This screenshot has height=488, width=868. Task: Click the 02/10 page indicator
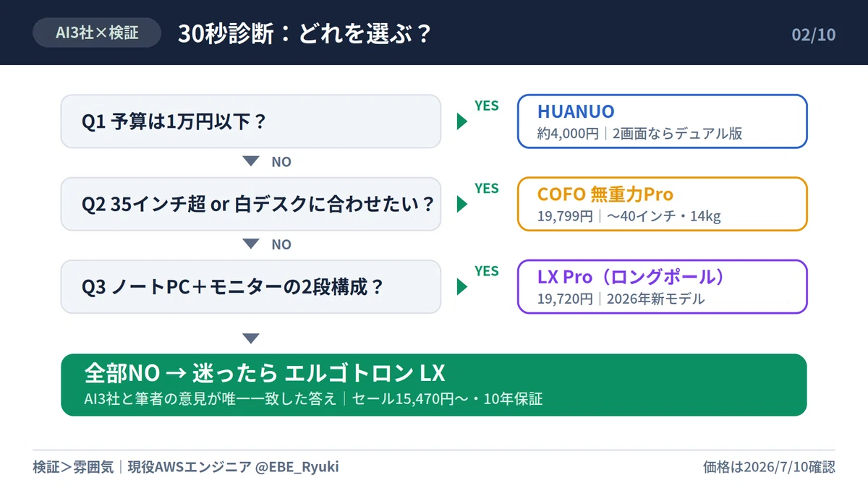(x=814, y=34)
